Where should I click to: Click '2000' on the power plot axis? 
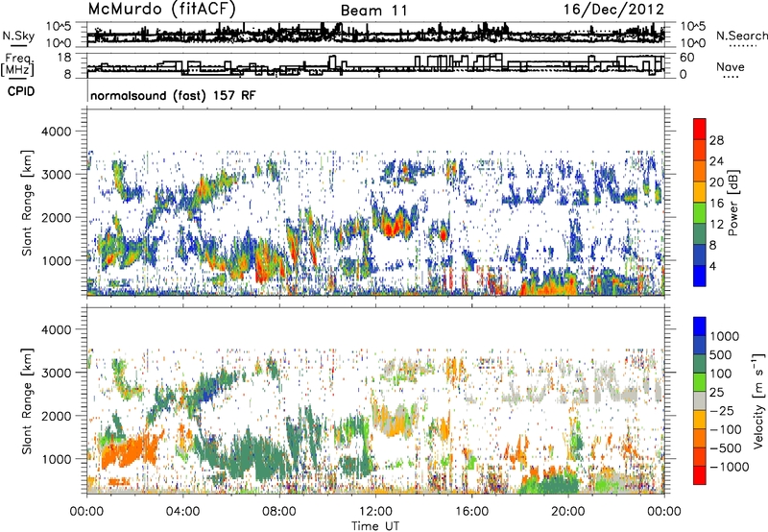click(56, 217)
